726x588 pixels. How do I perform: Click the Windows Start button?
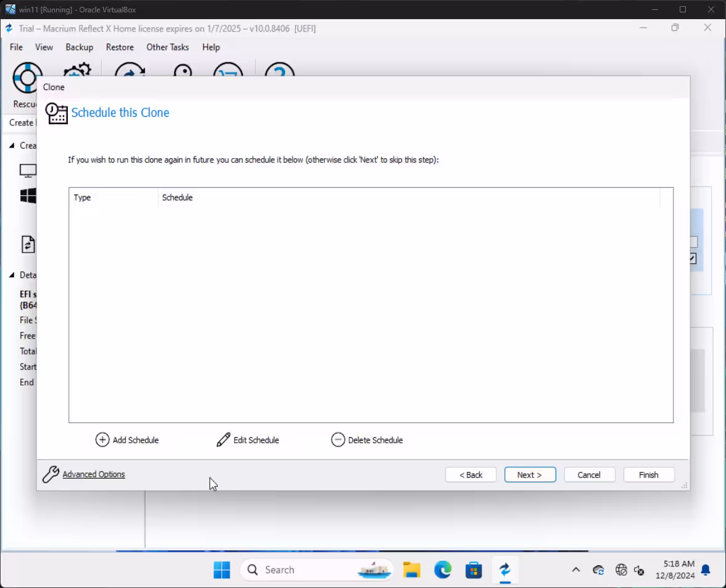pyautogui.click(x=222, y=570)
